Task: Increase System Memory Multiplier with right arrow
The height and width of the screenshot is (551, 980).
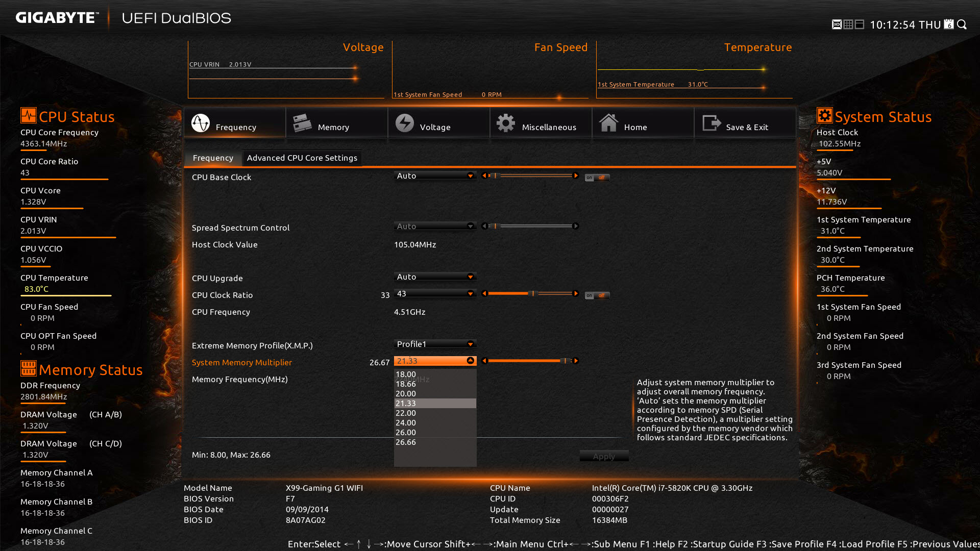Action: (576, 361)
